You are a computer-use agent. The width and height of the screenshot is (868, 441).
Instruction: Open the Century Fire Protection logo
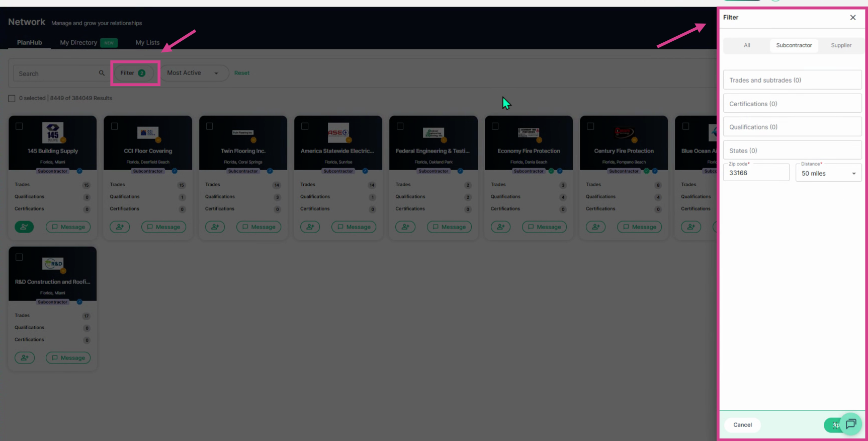[624, 132]
